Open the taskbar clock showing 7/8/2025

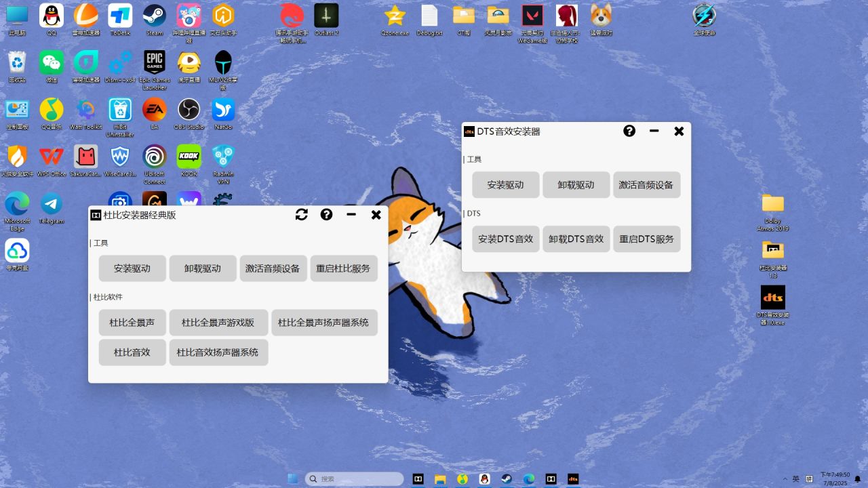pos(835,479)
